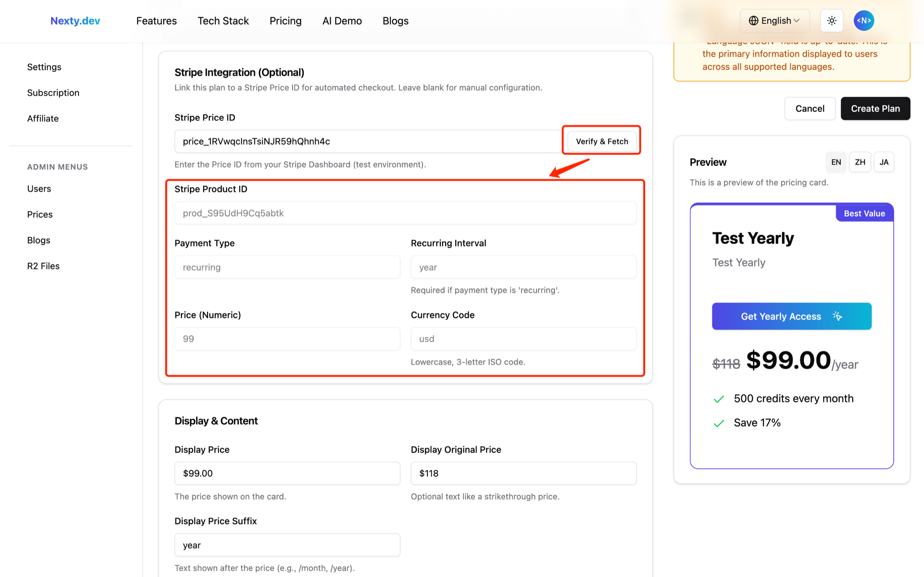This screenshot has height=577, width=924.
Task: Click the Verify & Fetch button
Action: coord(601,141)
